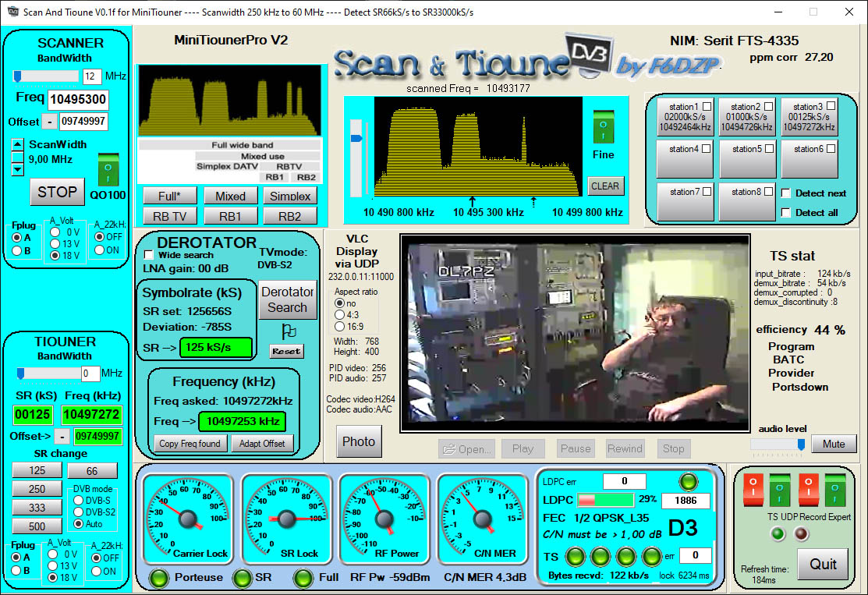Screen dimensions: 868x595
Task: Toggle the Fine green rocker switch
Action: coord(604,127)
